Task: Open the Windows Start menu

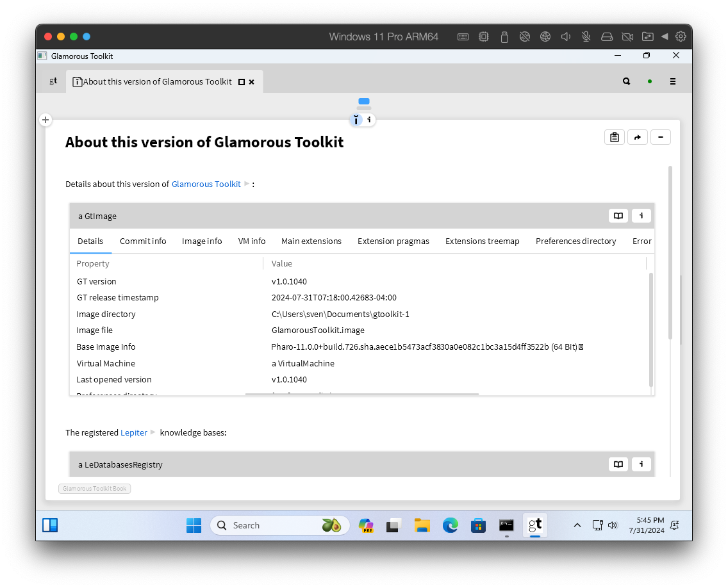Action: (194, 525)
